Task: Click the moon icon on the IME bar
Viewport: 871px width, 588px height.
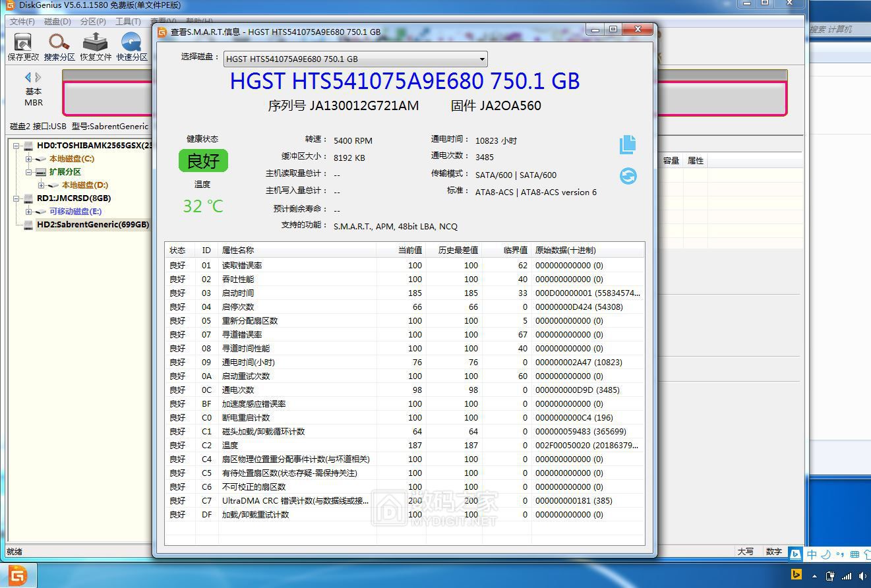Action: tap(826, 554)
